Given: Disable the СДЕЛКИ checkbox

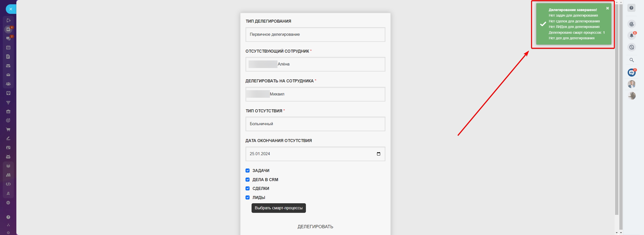Looking at the screenshot, I should pyautogui.click(x=248, y=188).
